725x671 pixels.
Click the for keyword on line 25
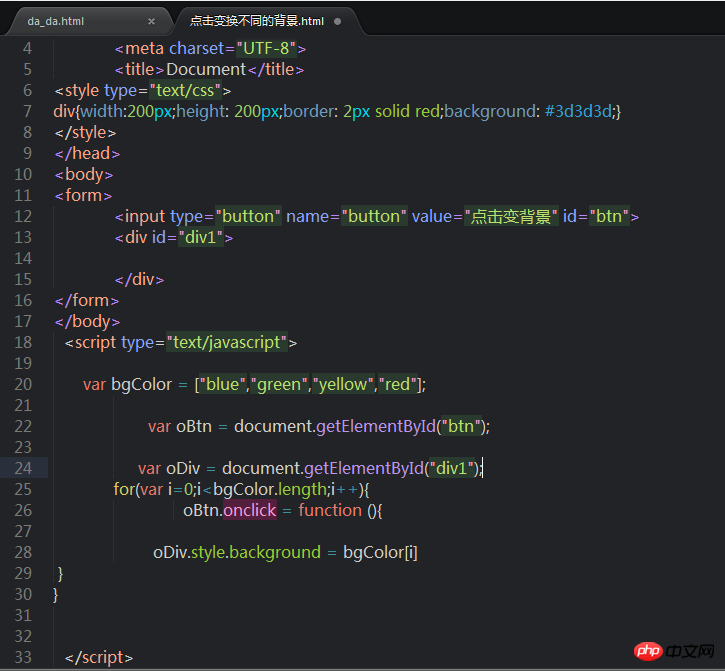click(124, 489)
